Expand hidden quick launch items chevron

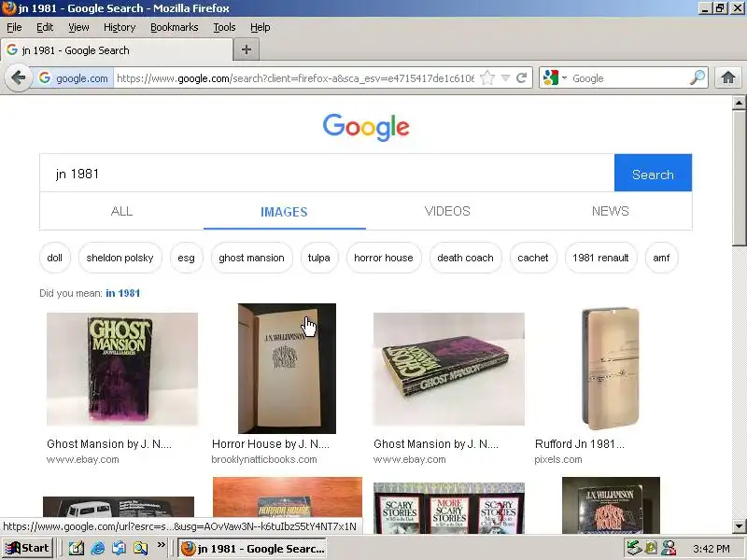tap(161, 545)
